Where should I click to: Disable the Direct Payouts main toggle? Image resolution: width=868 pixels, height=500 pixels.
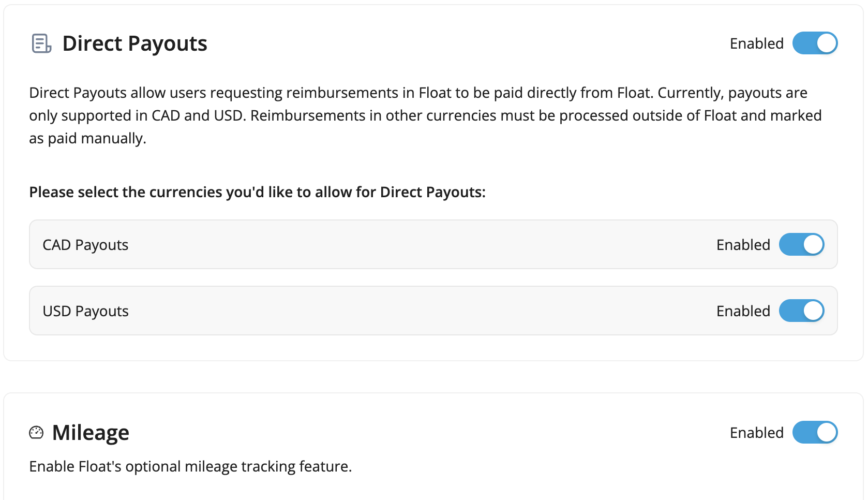click(815, 43)
